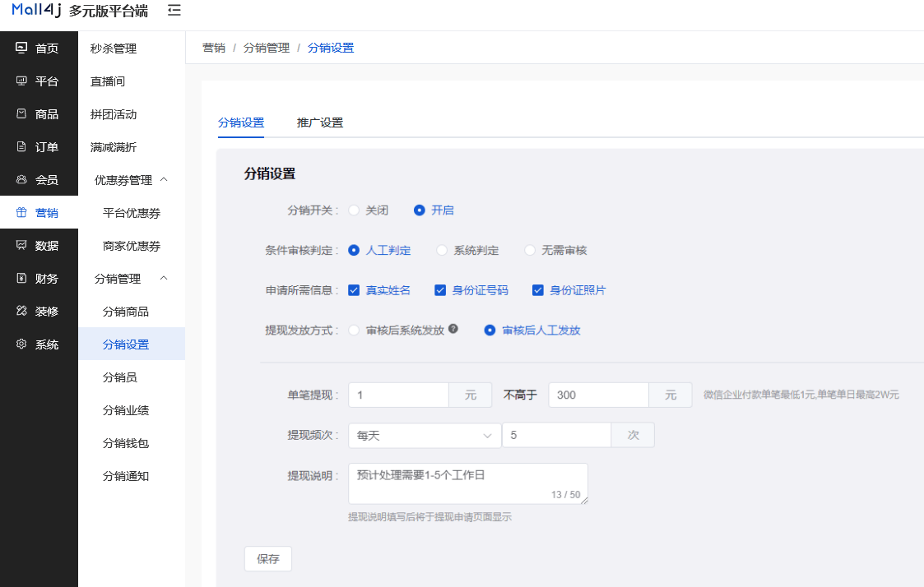Click the Mall4j logo
Image resolution: width=924 pixels, height=587 pixels.
36,10
